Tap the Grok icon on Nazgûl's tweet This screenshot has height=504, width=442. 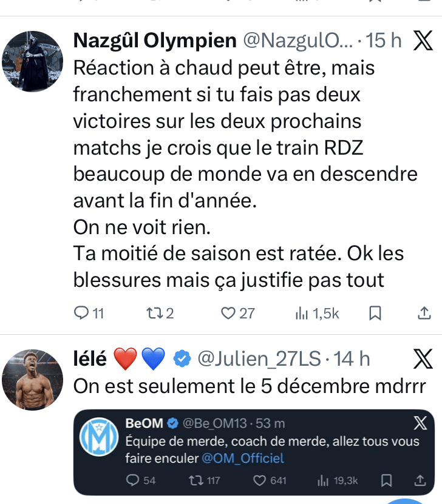coord(423,41)
